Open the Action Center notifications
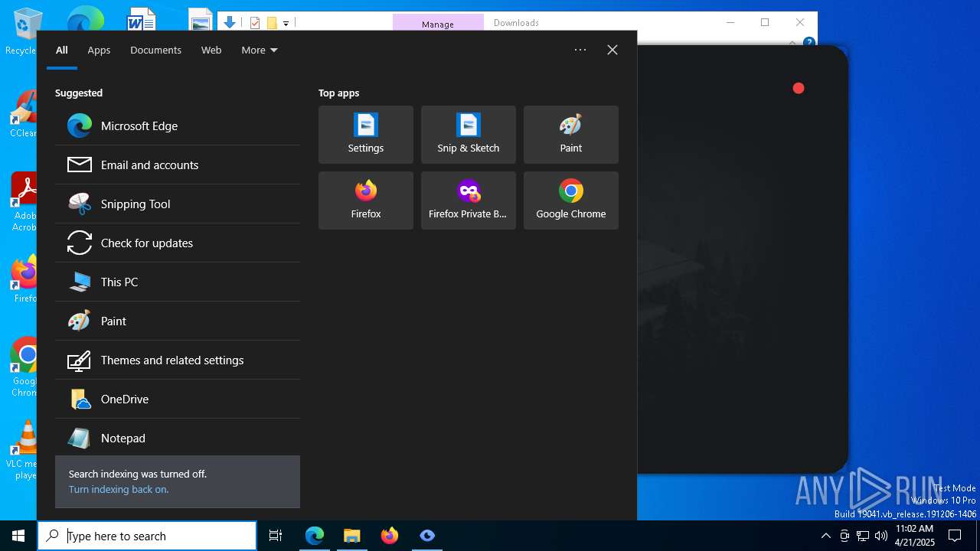The height and width of the screenshot is (551, 980). click(955, 536)
